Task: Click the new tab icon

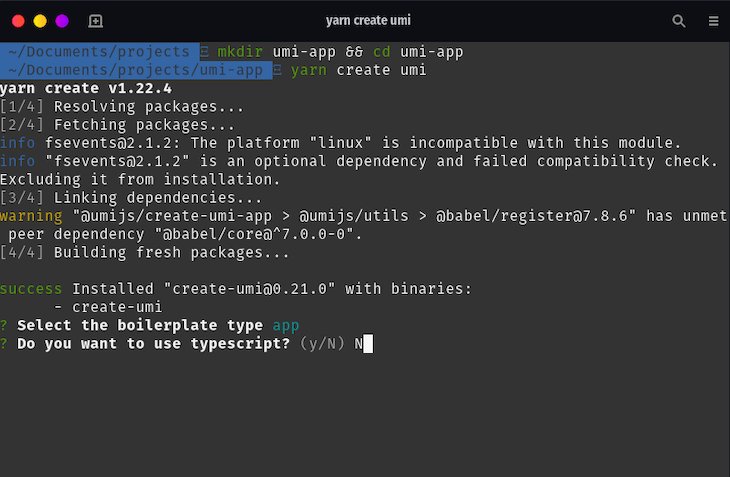Action: pyautogui.click(x=95, y=21)
